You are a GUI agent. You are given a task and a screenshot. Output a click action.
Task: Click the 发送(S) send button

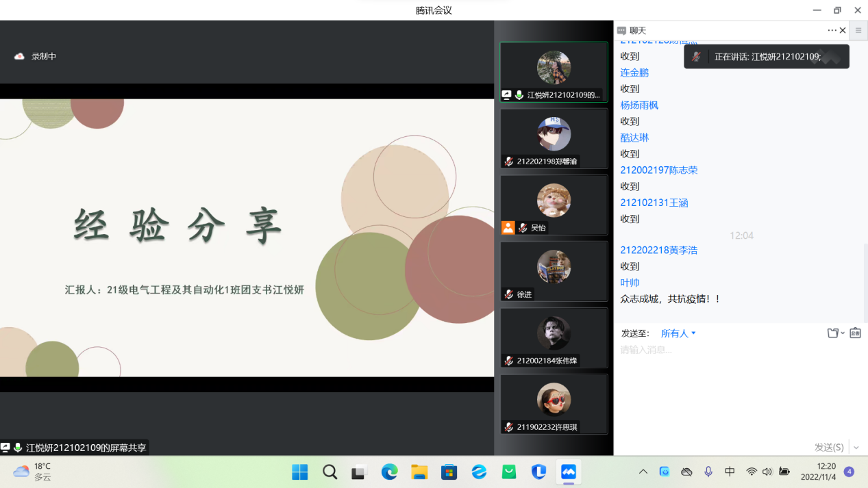[828, 446]
